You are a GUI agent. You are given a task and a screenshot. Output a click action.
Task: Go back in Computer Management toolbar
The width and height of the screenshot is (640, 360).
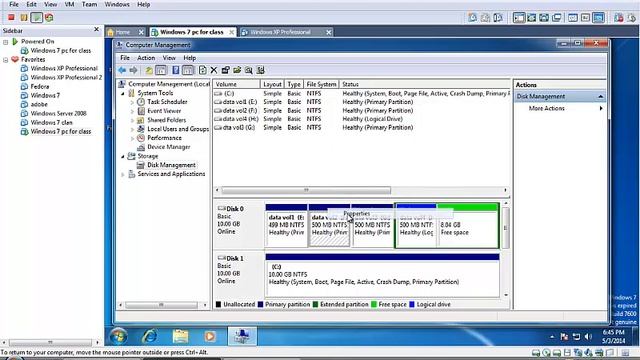[x=122, y=70]
